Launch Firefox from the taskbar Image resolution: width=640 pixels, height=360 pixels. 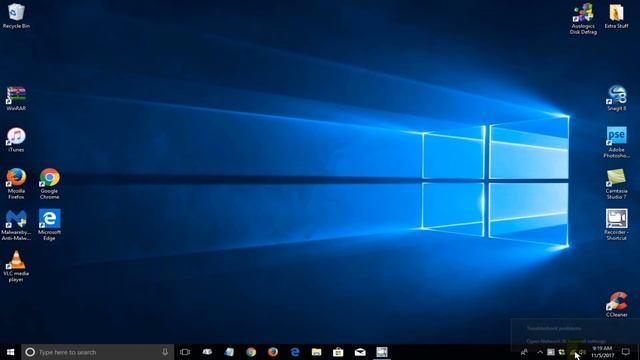click(273, 352)
